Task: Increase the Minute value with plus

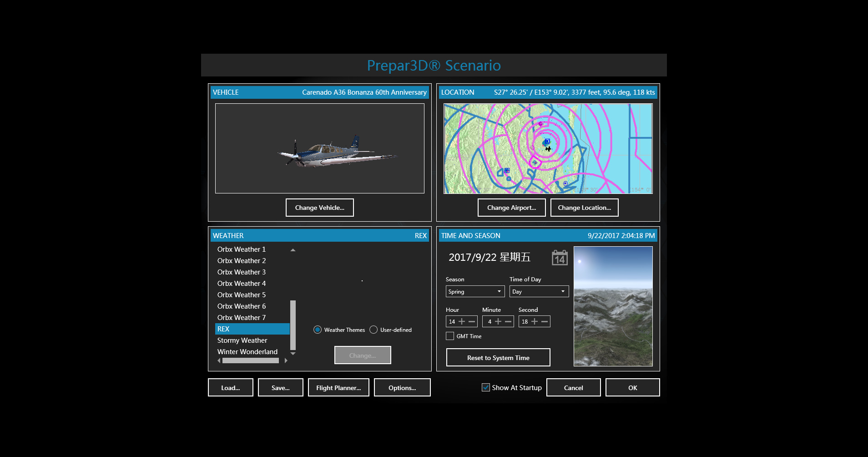Action: 498,321
